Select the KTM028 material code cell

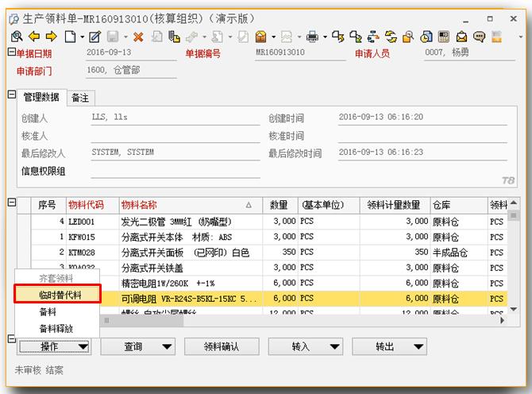tap(92, 253)
